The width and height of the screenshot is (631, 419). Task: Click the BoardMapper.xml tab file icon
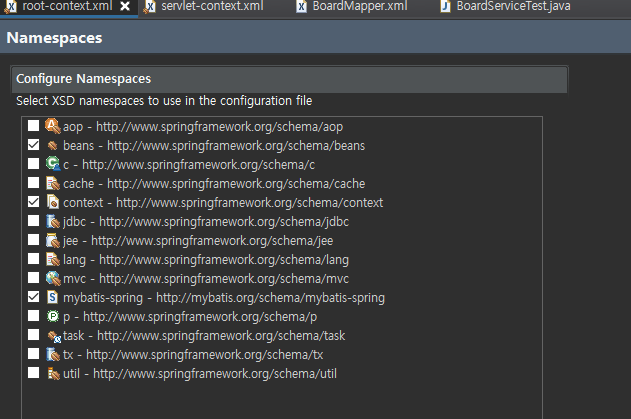(301, 6)
